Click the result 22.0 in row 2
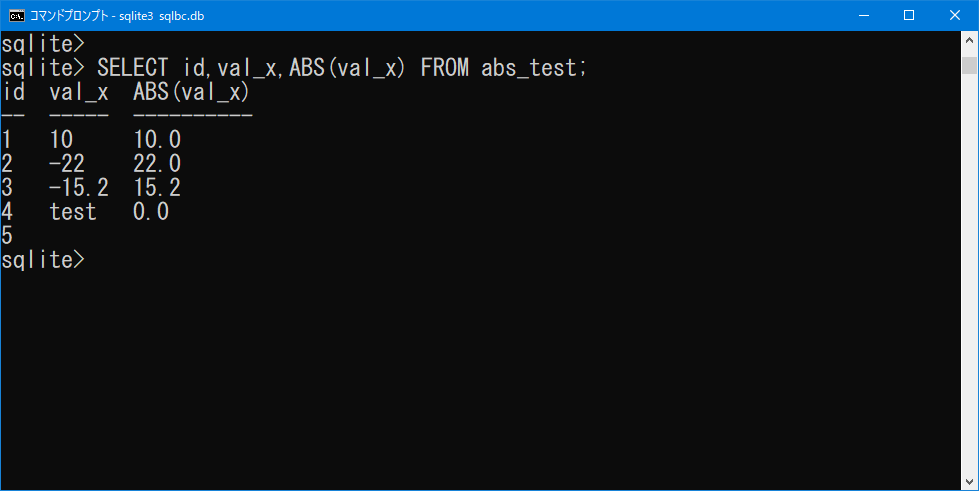This screenshot has height=491, width=979. tap(157, 164)
